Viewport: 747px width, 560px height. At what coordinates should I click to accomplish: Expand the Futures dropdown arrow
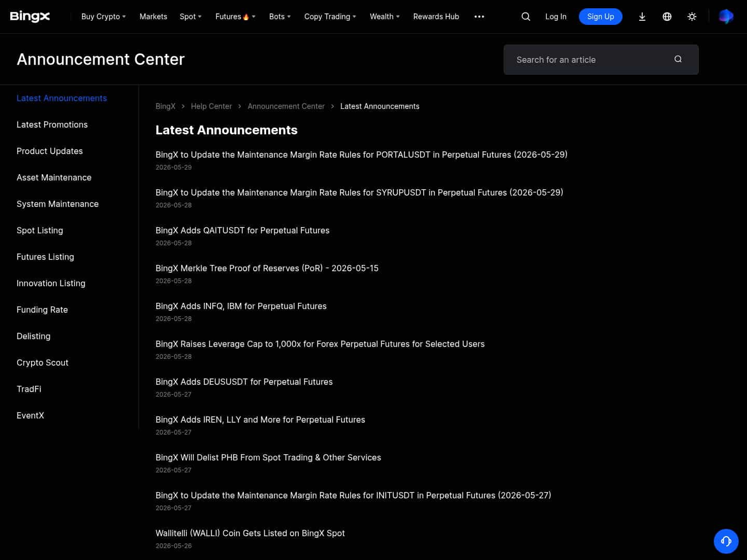(x=254, y=17)
